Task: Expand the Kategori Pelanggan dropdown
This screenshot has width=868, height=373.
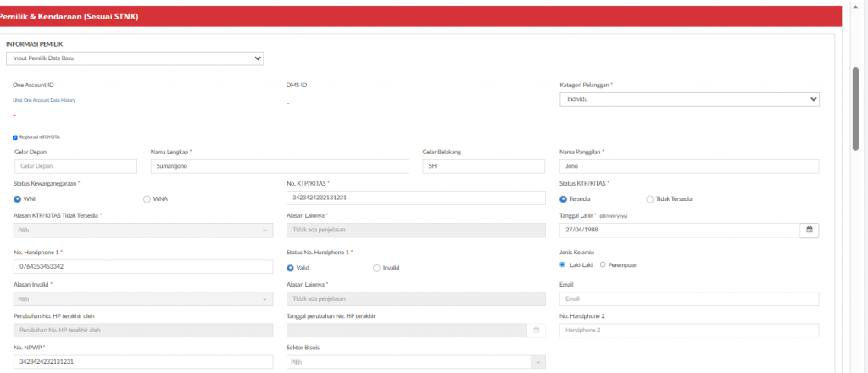Action: pyautogui.click(x=689, y=99)
